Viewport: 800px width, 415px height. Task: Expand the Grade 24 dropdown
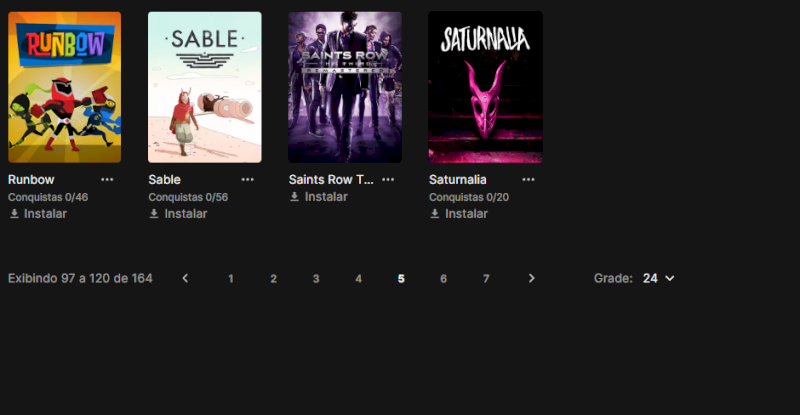[x=658, y=278]
